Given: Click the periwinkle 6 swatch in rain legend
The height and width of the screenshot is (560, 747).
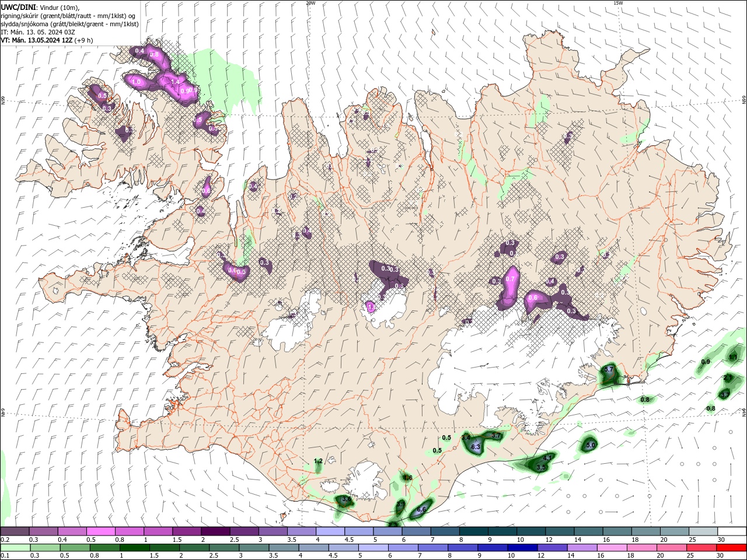Looking at the screenshot, I should pos(403,548).
